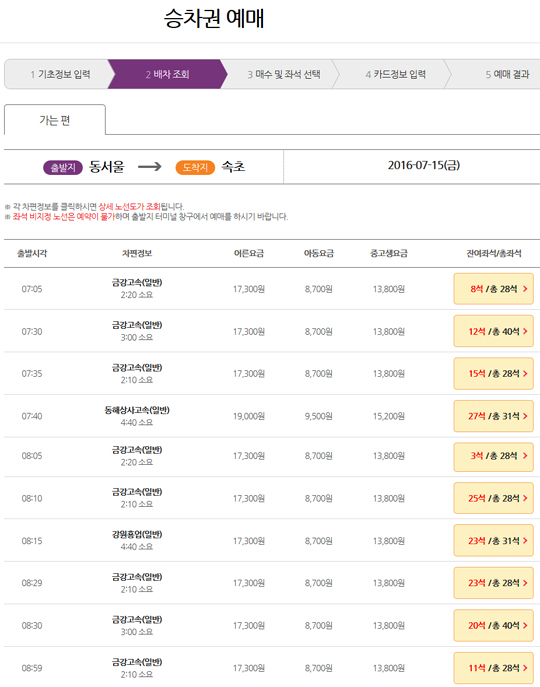Screen dimensions: 540x687
Task: Click the 동서울 departure name
Action: click(x=107, y=167)
